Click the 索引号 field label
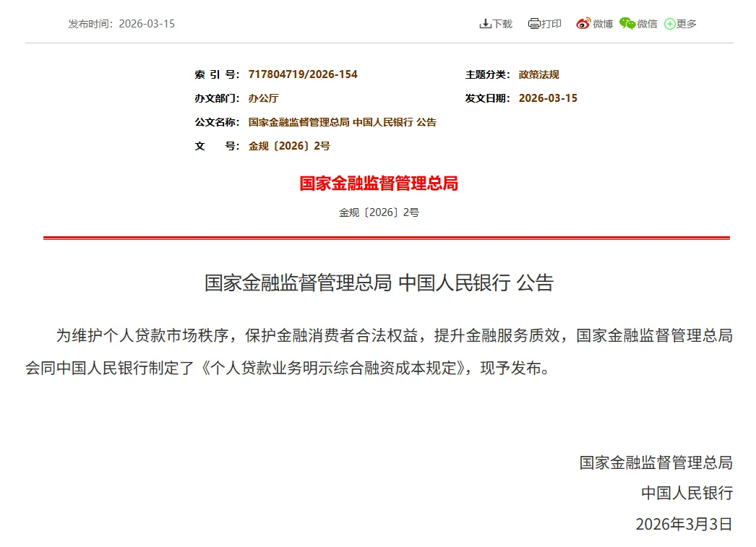The width and height of the screenshot is (756, 547). point(217,74)
